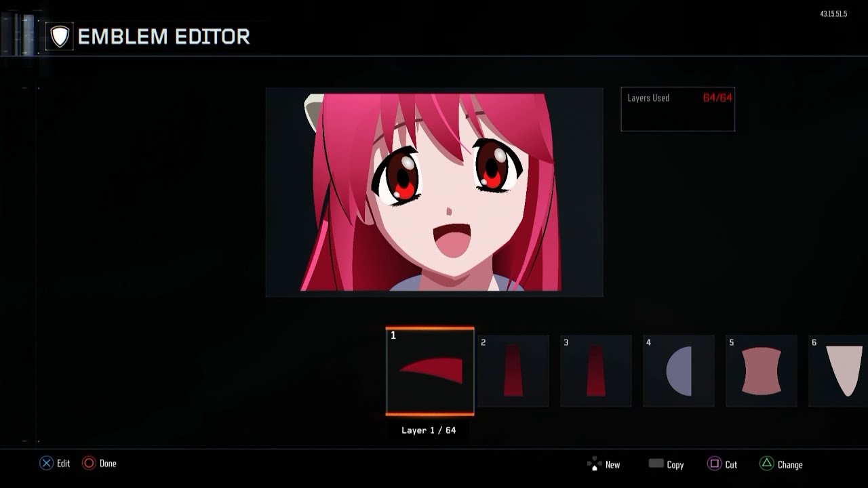Click the red 64/64 layer count
The height and width of the screenshot is (488, 868).
coord(717,98)
